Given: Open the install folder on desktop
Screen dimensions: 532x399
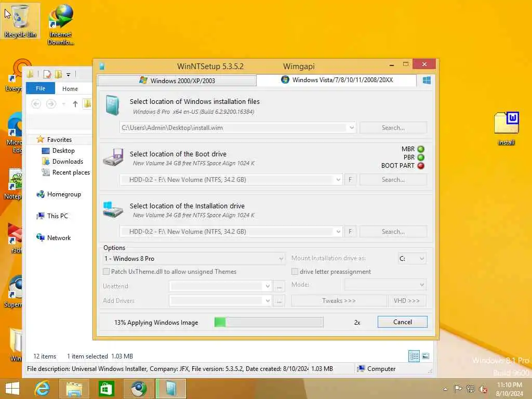Looking at the screenshot, I should (x=506, y=128).
